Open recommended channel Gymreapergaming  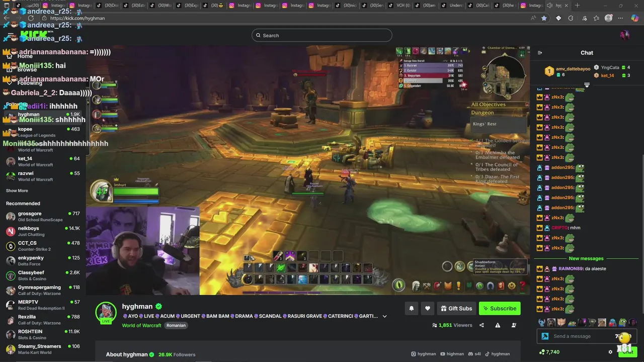click(x=43, y=290)
